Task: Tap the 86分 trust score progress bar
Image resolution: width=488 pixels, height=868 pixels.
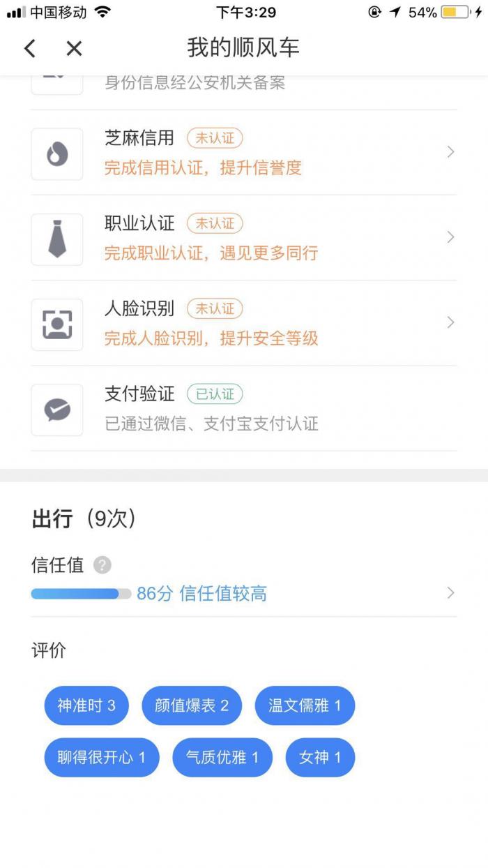Action: coord(81,594)
